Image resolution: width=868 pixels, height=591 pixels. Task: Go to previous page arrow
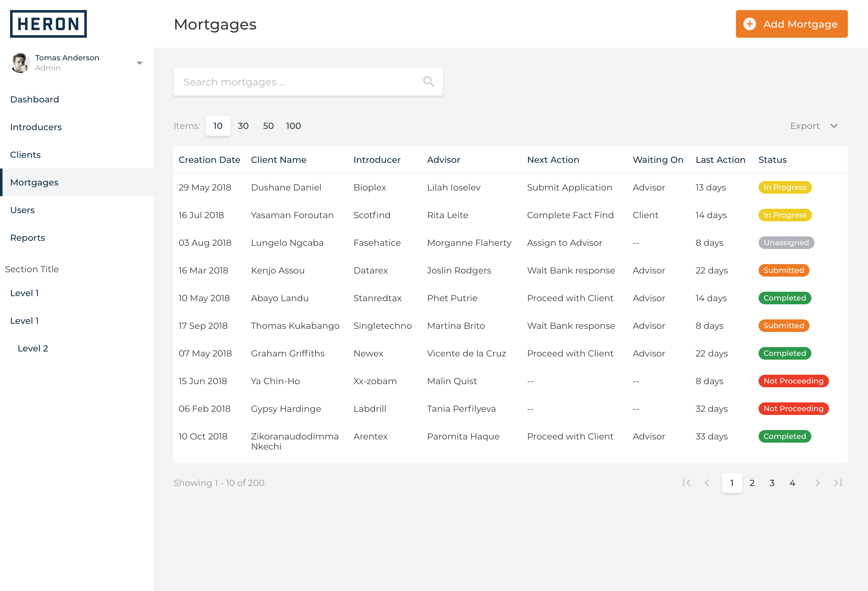point(707,483)
